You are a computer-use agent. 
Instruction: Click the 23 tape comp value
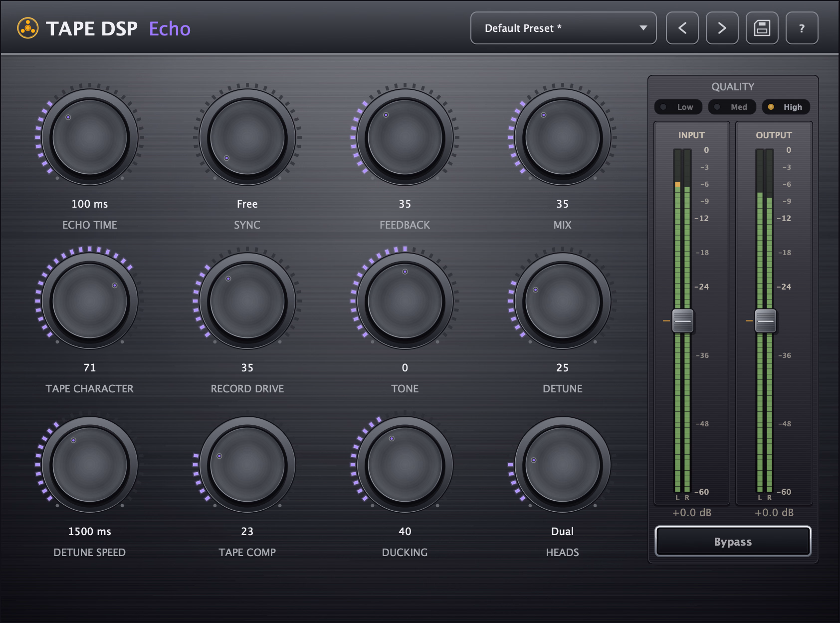pyautogui.click(x=247, y=532)
